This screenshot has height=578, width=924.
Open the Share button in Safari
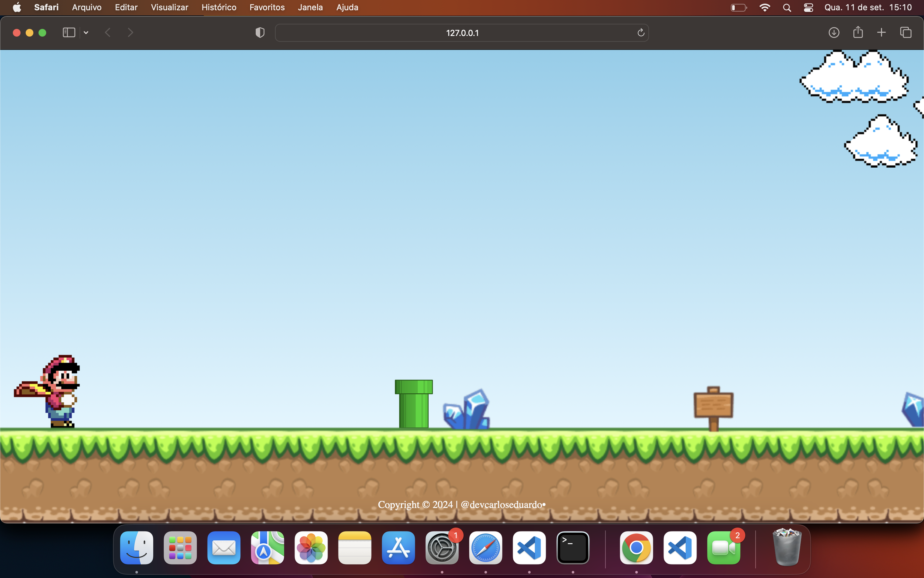[858, 32]
